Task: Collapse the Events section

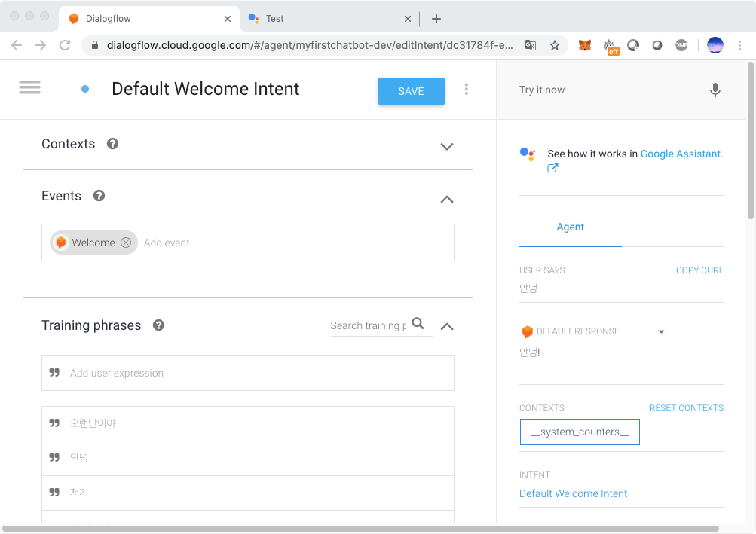Action: 447,199
